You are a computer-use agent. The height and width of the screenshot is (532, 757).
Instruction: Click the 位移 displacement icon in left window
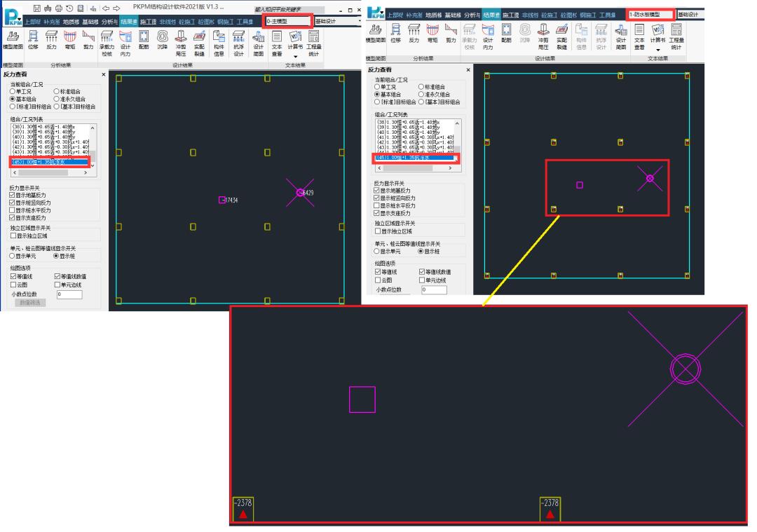point(33,40)
